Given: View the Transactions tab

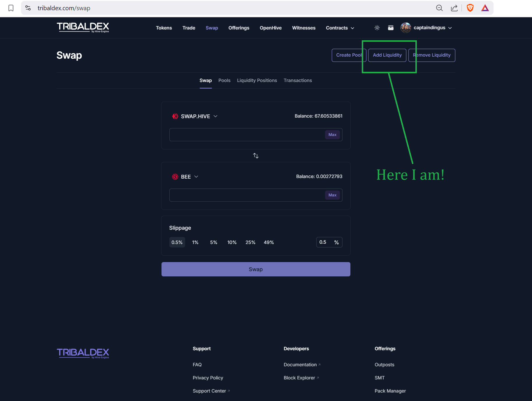Looking at the screenshot, I should 298,80.
